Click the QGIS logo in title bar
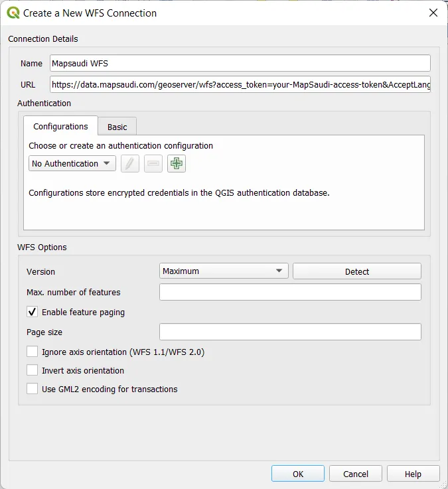The image size is (448, 489). 13,13
